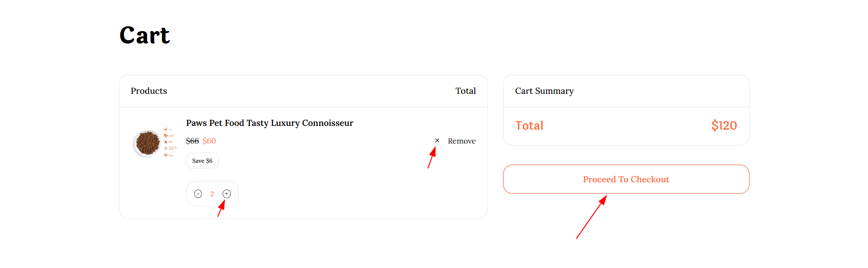Viewport: 868px width, 268px height.
Task: Click the X icon beside Remove
Action: tap(437, 140)
